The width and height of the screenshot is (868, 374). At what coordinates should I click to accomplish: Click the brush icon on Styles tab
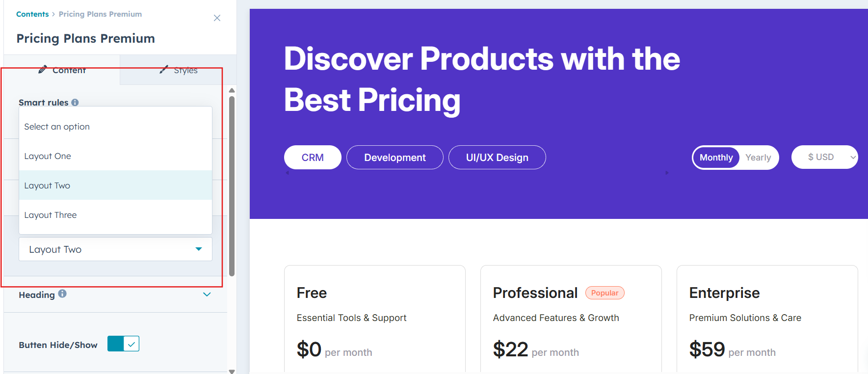[164, 69]
